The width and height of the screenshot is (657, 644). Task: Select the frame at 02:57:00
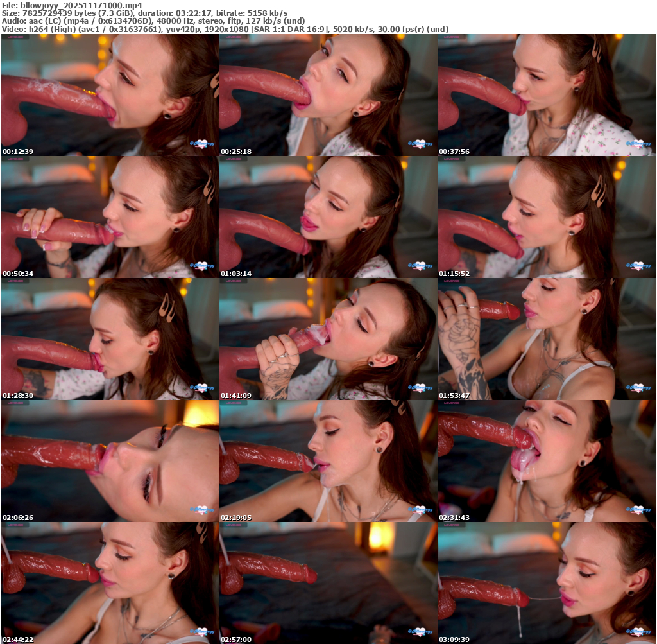[x=328, y=582]
